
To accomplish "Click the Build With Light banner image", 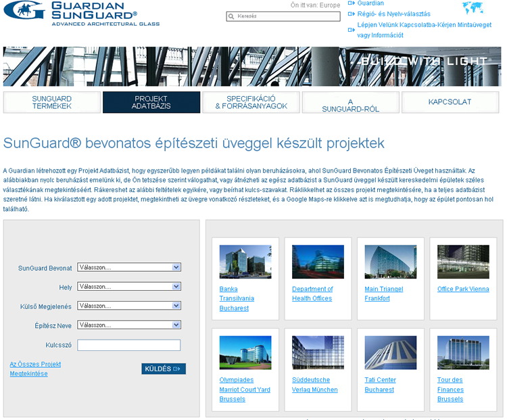I will [x=252, y=66].
